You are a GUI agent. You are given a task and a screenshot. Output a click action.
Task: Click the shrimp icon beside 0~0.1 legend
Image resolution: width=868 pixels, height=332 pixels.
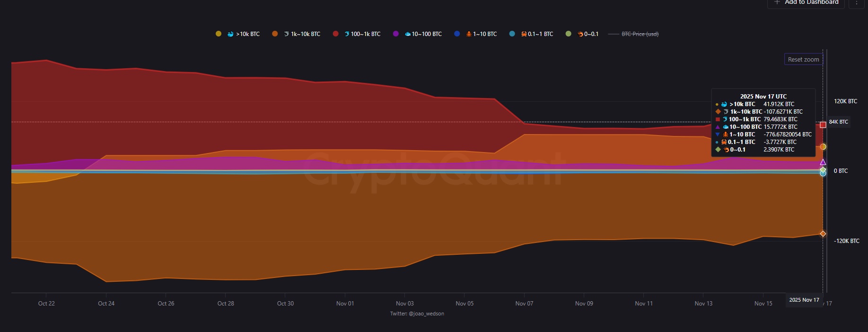(580, 34)
